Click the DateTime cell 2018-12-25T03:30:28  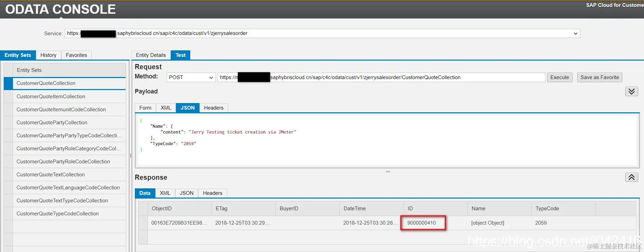point(371,223)
